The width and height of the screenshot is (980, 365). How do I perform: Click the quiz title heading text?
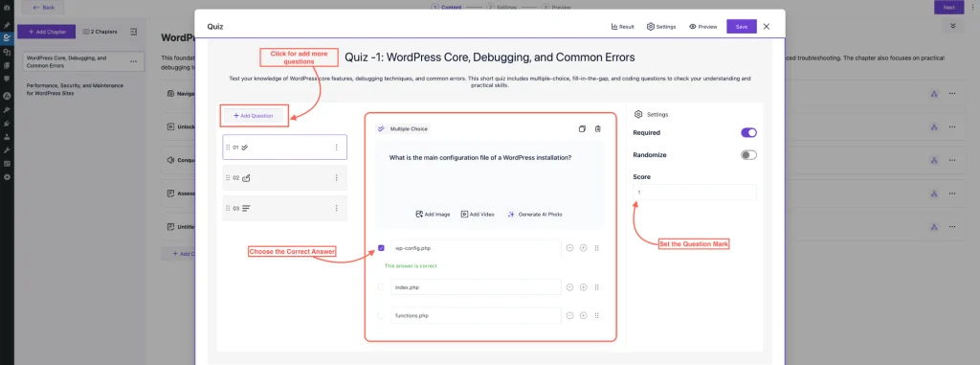point(490,57)
